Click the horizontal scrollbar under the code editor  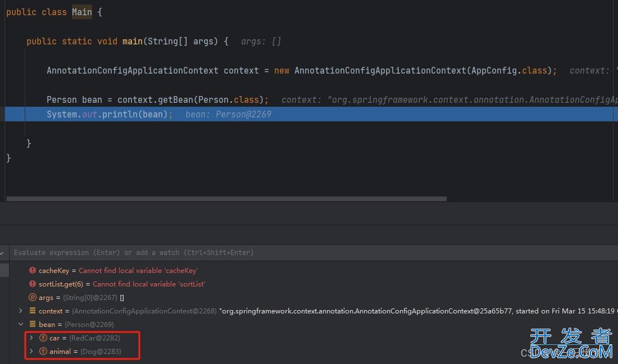coord(225,198)
